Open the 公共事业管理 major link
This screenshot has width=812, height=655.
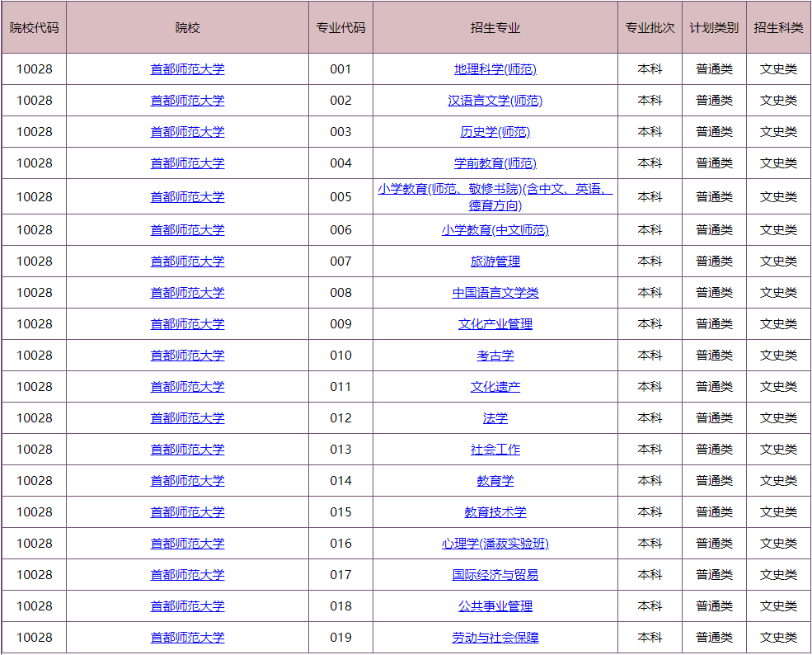(495, 606)
